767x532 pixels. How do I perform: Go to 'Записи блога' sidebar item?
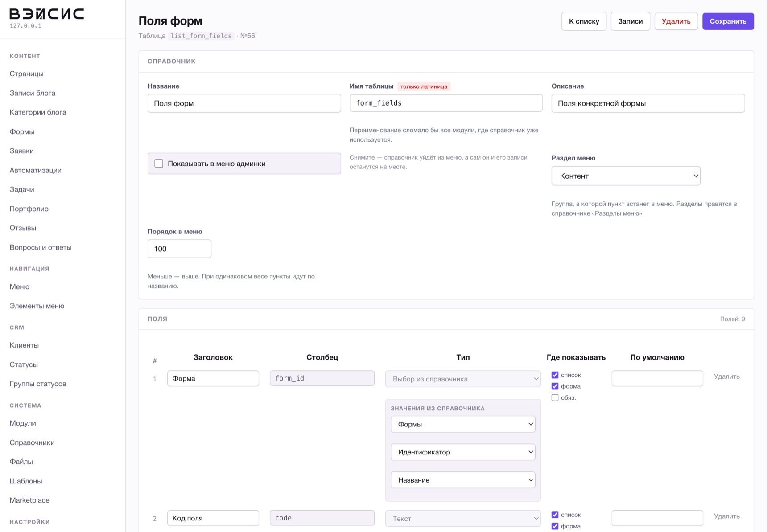[33, 93]
